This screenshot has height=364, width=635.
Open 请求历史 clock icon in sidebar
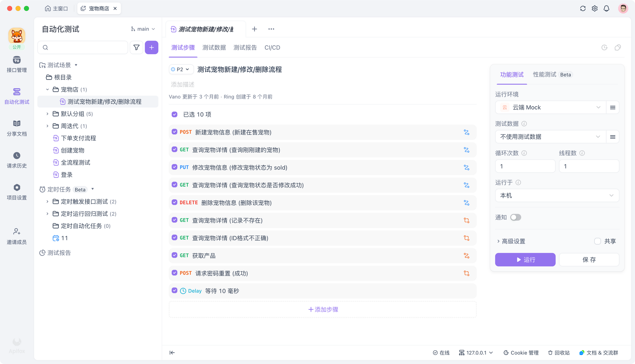(x=17, y=156)
